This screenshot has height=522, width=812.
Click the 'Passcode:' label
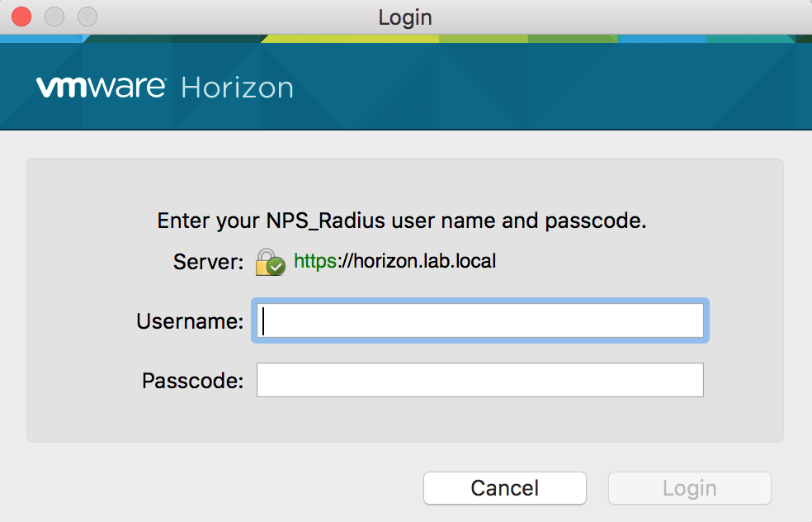(192, 381)
